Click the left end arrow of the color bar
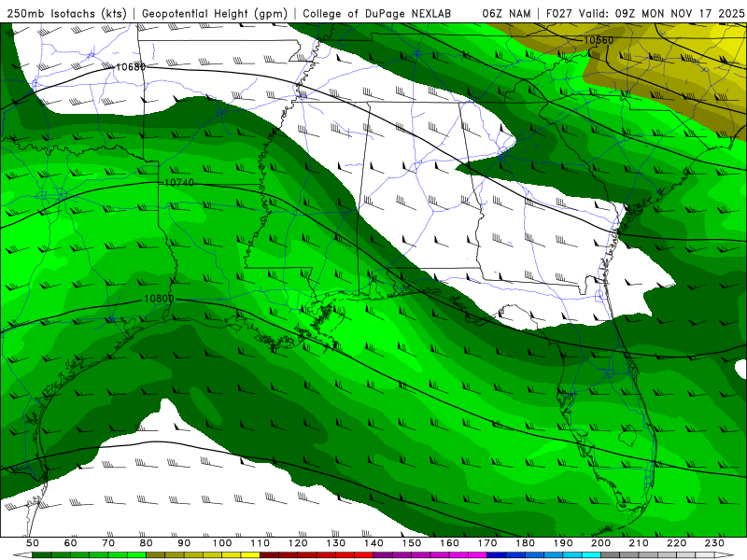Image resolution: width=747 pixels, height=560 pixels. (x=22, y=555)
